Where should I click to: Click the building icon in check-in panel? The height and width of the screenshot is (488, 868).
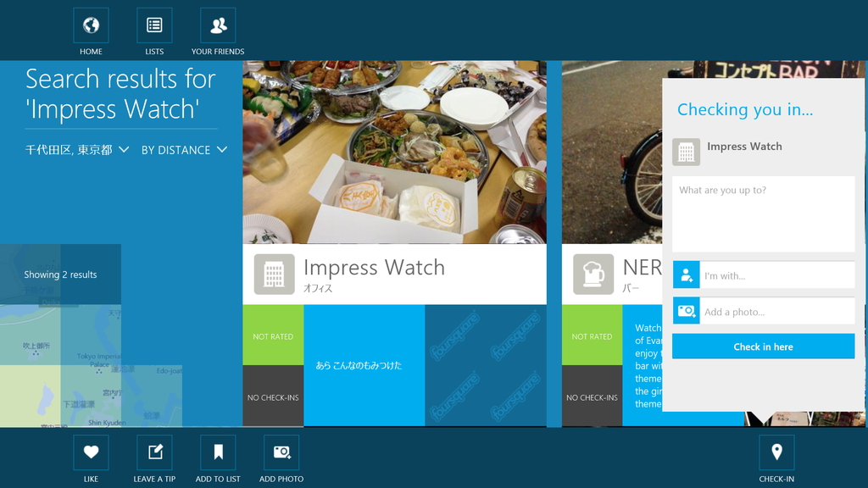coord(686,152)
